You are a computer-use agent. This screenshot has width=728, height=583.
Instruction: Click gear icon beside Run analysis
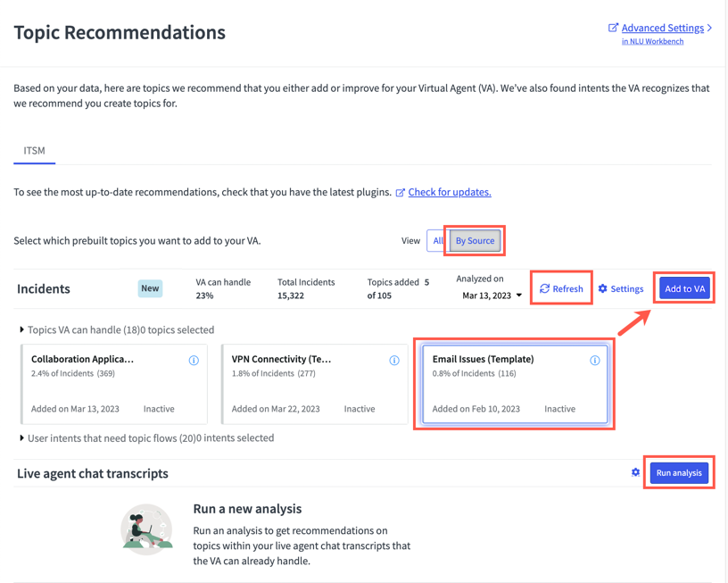click(x=635, y=472)
